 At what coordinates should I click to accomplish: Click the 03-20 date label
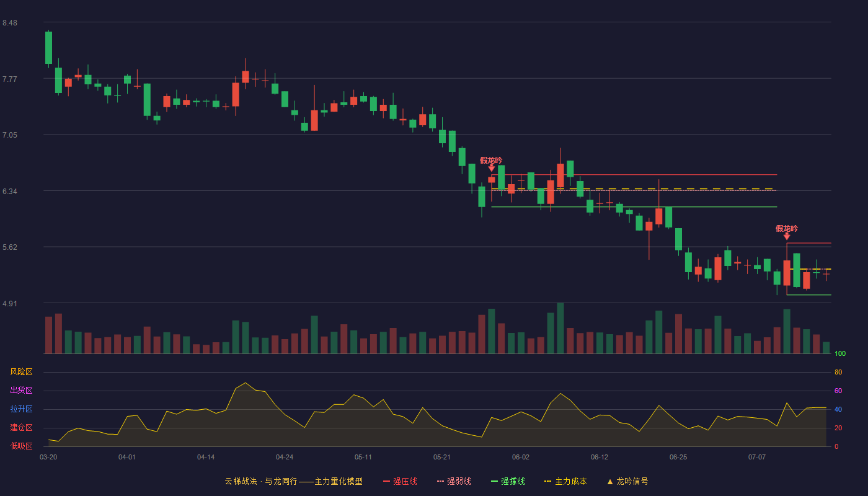click(x=48, y=457)
